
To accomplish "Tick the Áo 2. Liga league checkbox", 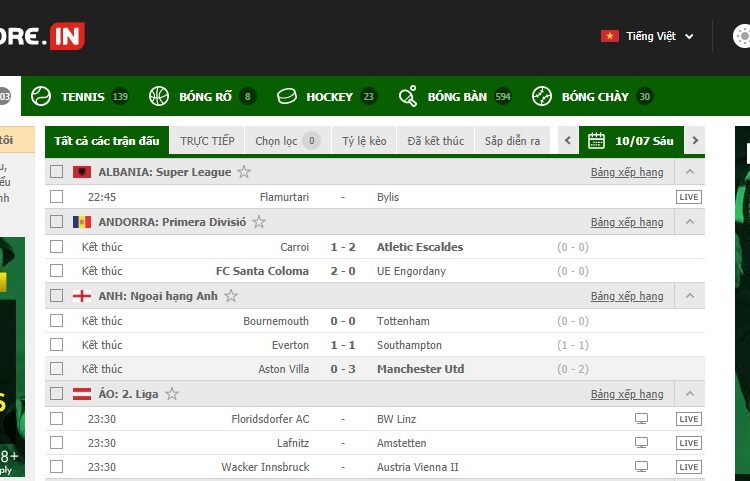I will (x=56, y=394).
